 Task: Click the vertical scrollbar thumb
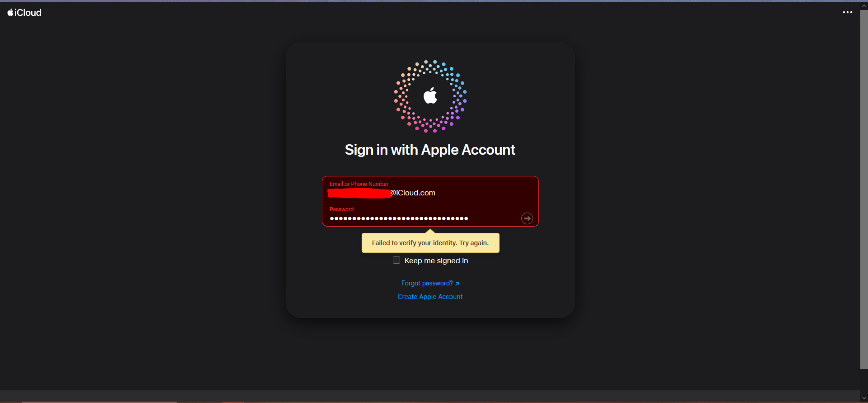tap(864, 189)
